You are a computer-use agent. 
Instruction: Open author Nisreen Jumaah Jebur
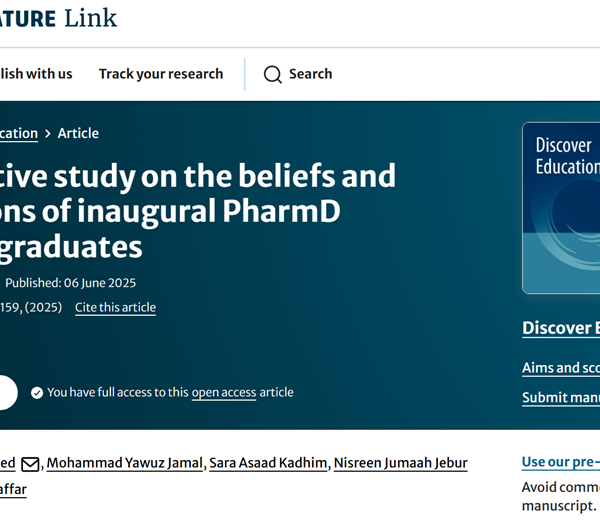[x=401, y=463]
